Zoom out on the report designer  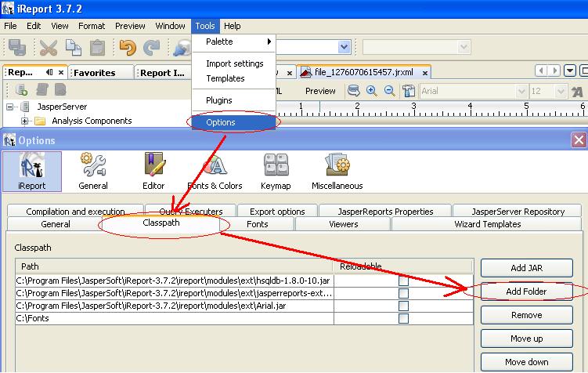390,91
